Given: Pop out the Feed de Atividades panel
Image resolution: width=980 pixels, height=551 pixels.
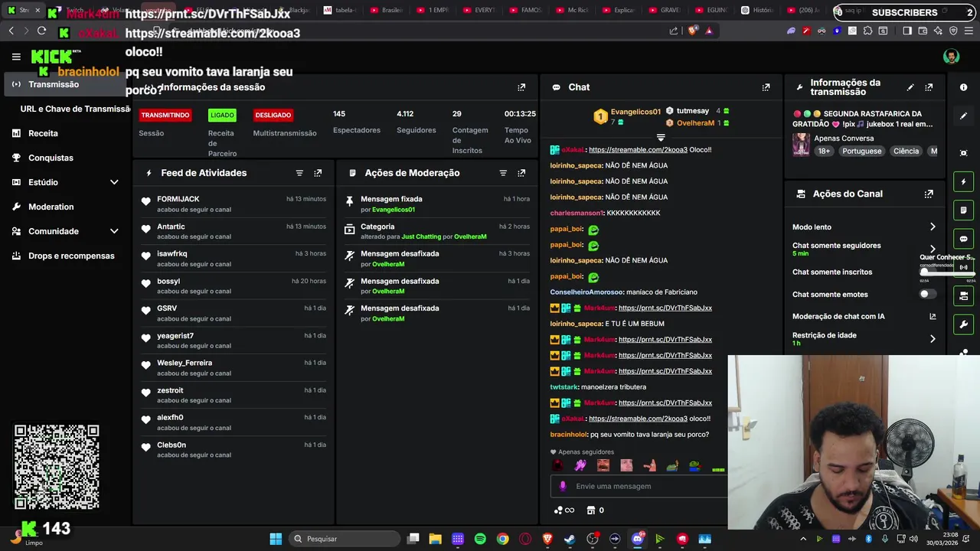Looking at the screenshot, I should coord(318,173).
